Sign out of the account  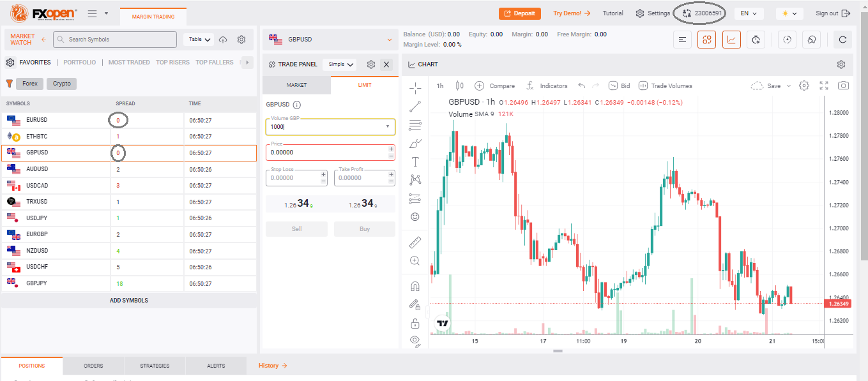coord(834,13)
